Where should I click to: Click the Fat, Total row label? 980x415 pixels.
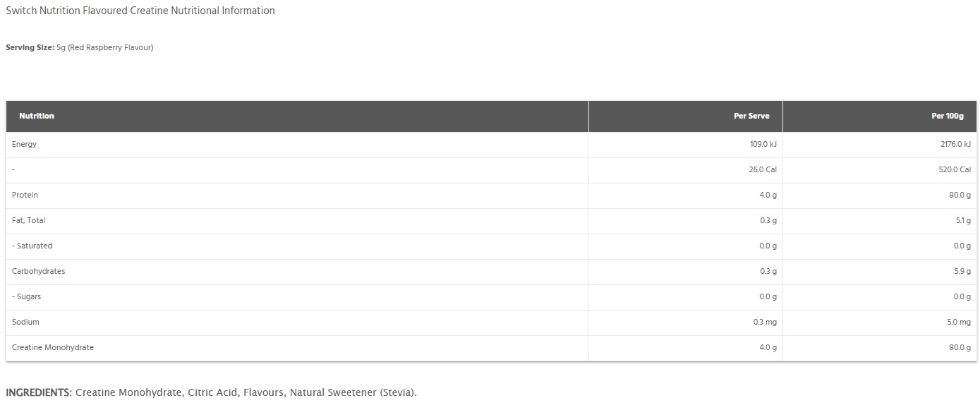(x=28, y=220)
